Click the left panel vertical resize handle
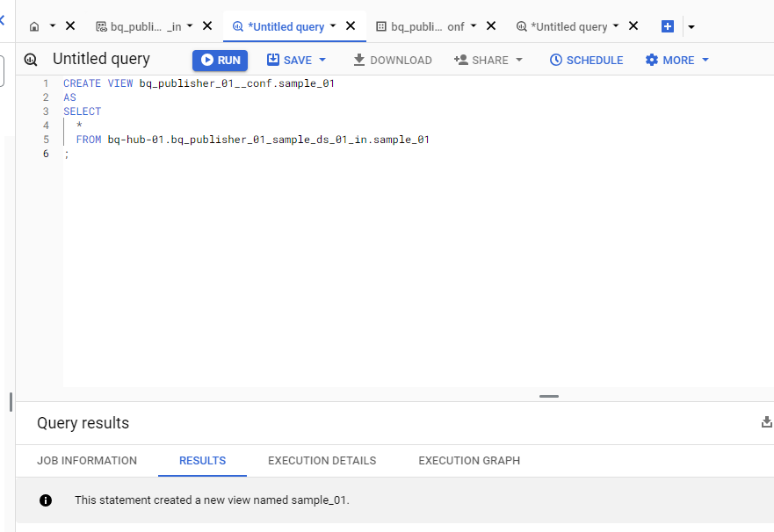This screenshot has width=774, height=532. pyautogui.click(x=11, y=402)
